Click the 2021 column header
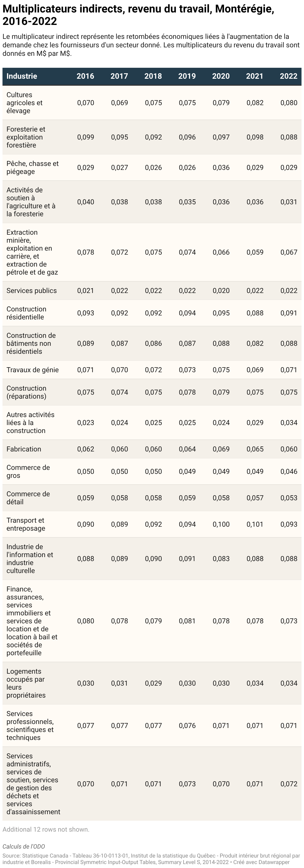The height and width of the screenshot is (868, 304). click(x=255, y=76)
